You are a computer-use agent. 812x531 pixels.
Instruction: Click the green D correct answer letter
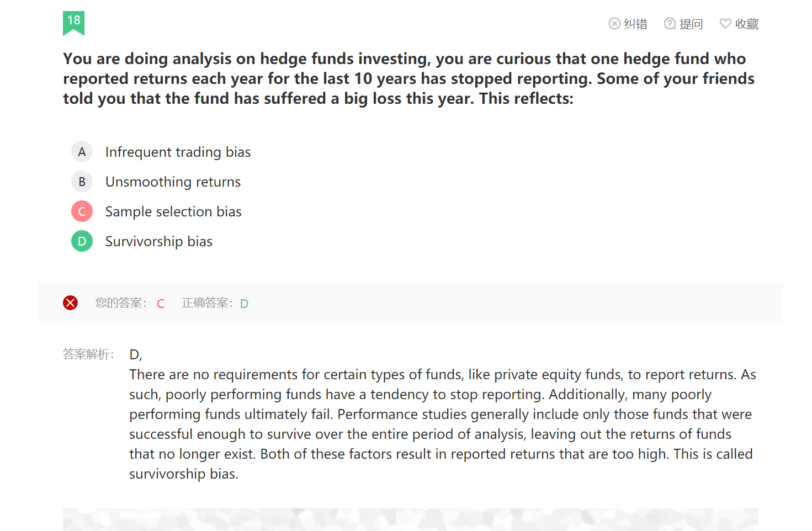244,304
